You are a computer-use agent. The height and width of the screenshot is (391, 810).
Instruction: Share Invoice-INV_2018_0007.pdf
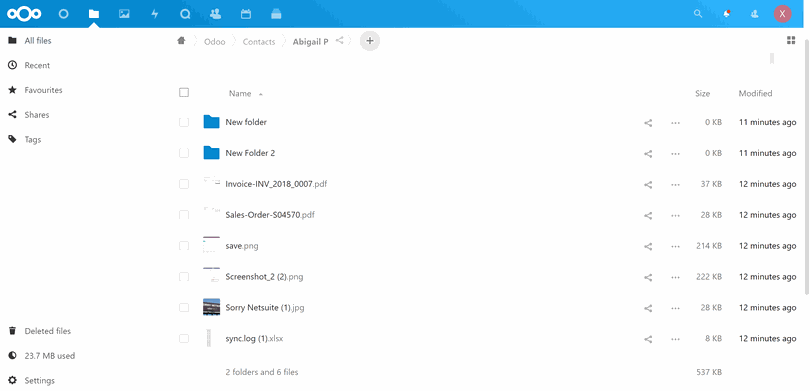(x=648, y=185)
